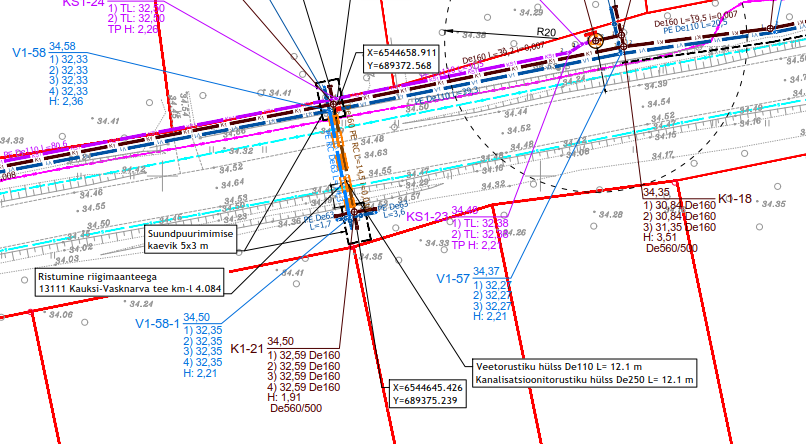Select coordinate text X=6544658.911
This screenshot has width=806, height=444.
(x=401, y=52)
